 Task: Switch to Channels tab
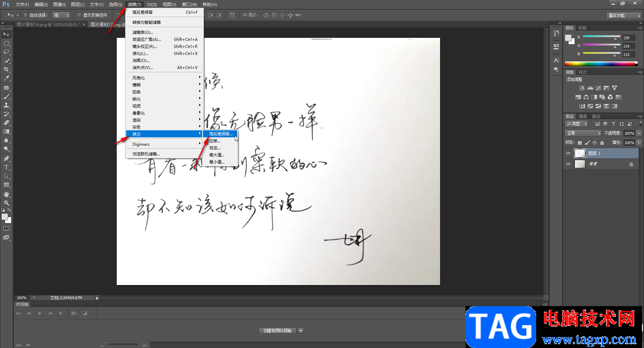(x=583, y=117)
